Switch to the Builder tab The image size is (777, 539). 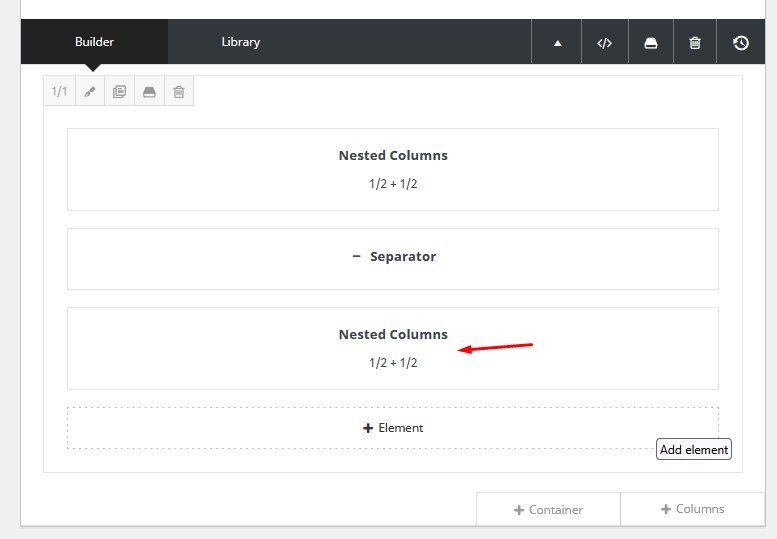point(94,42)
